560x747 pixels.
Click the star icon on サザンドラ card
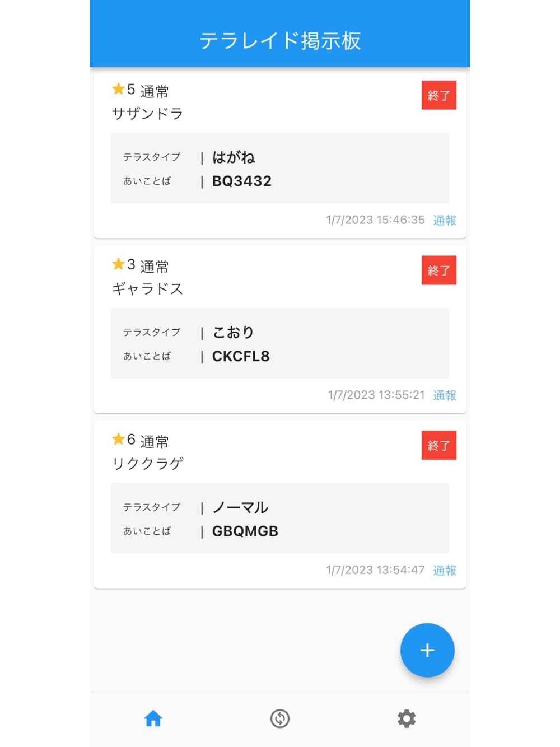pos(118,89)
